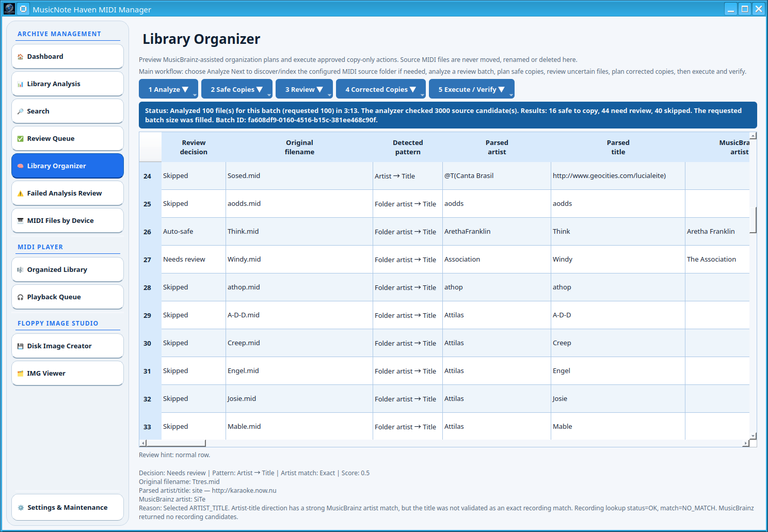
Task: Click the table scroll-up arrow
Action: (x=753, y=136)
